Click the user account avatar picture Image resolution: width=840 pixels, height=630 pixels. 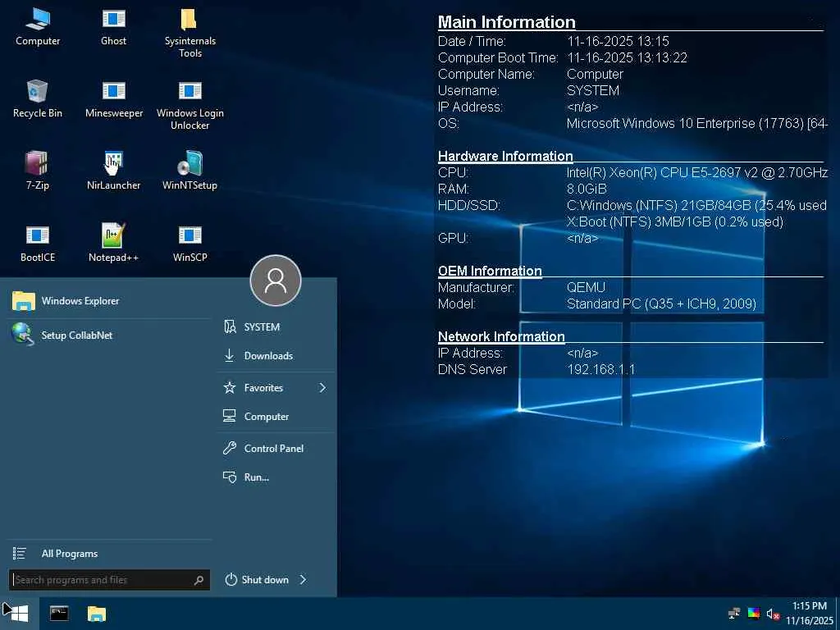tap(276, 281)
